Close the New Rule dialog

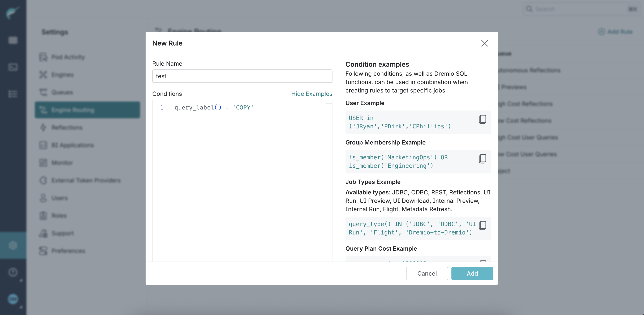coord(484,43)
